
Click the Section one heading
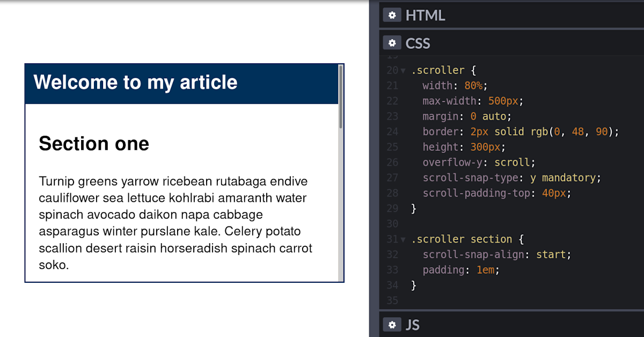94,144
